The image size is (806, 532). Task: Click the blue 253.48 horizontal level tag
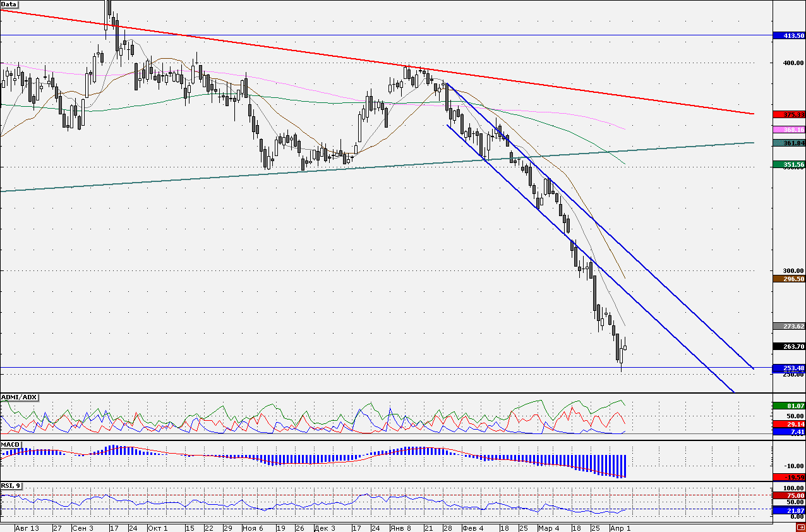pyautogui.click(x=789, y=368)
